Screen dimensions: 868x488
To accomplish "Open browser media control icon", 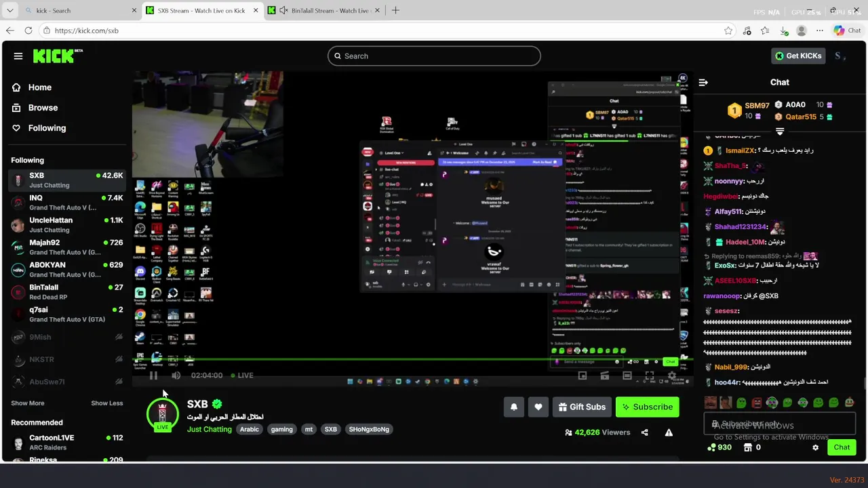I will click(x=747, y=30).
